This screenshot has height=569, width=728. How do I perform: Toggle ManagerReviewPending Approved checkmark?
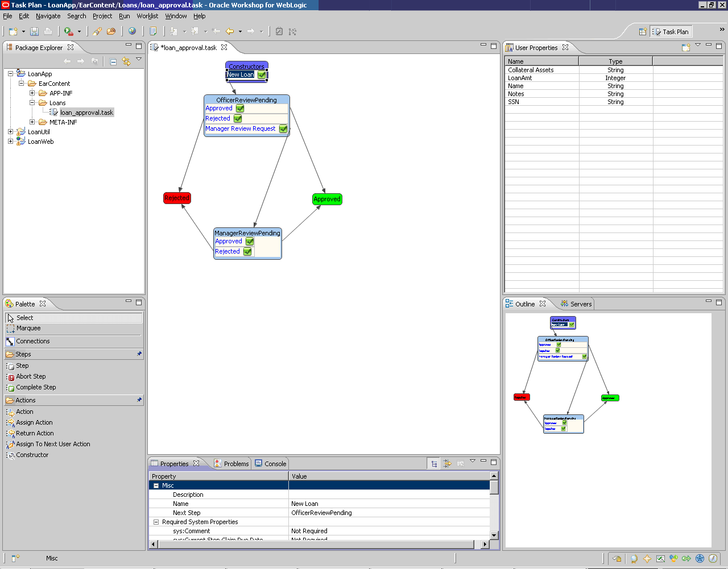click(x=250, y=242)
